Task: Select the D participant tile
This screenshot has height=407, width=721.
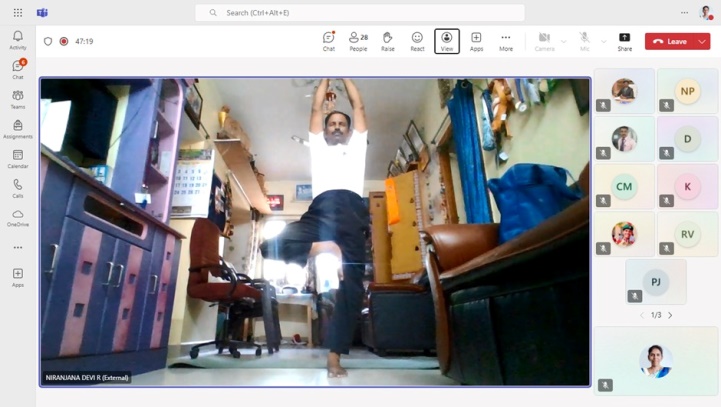Action: click(687, 139)
